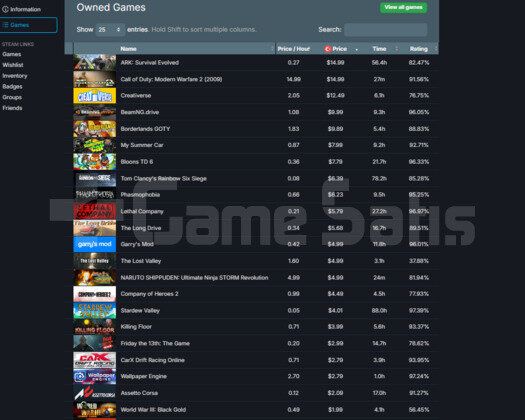Click The Long Drive thumbnail

click(x=95, y=228)
